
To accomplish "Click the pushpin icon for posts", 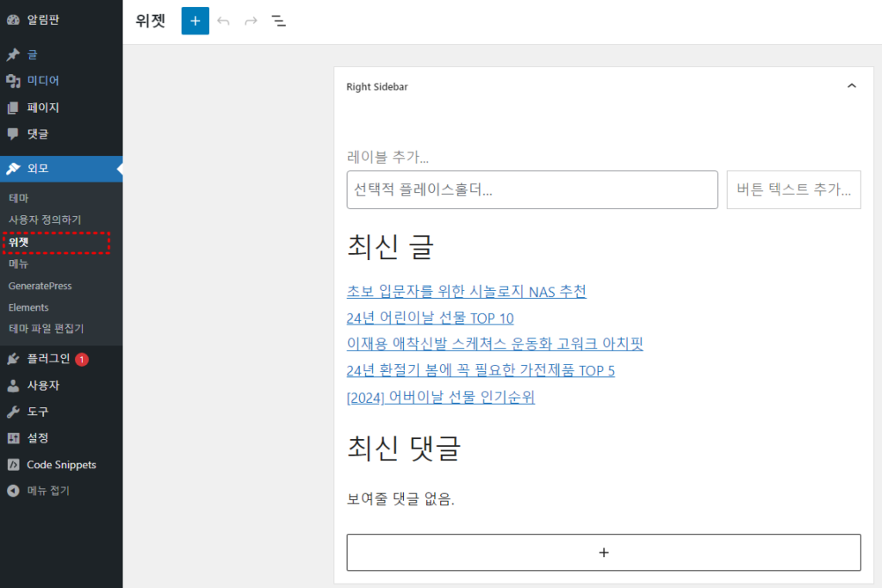I will (x=14, y=54).
